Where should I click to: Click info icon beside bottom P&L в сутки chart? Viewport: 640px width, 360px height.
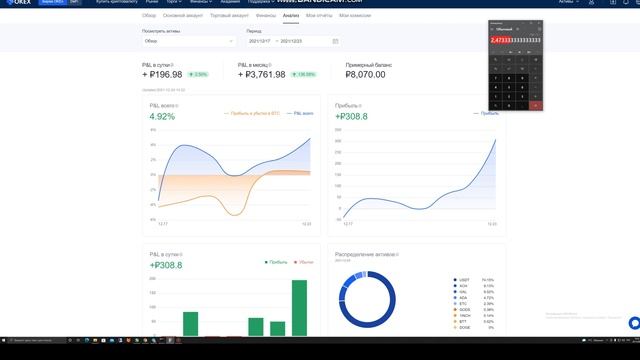[x=181, y=254]
